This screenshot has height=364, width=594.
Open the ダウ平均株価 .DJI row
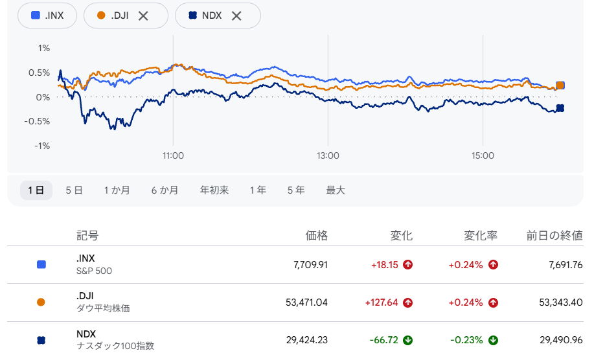[x=295, y=302]
